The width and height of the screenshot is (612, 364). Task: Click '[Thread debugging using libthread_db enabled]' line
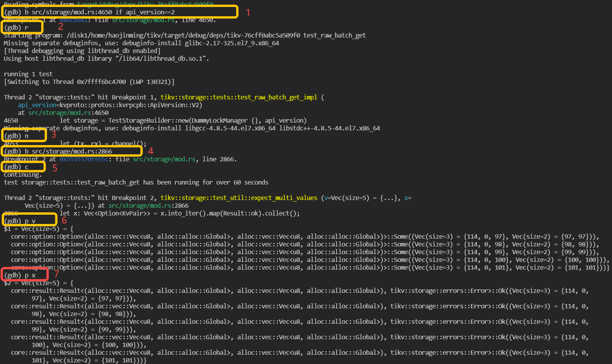tap(82, 51)
